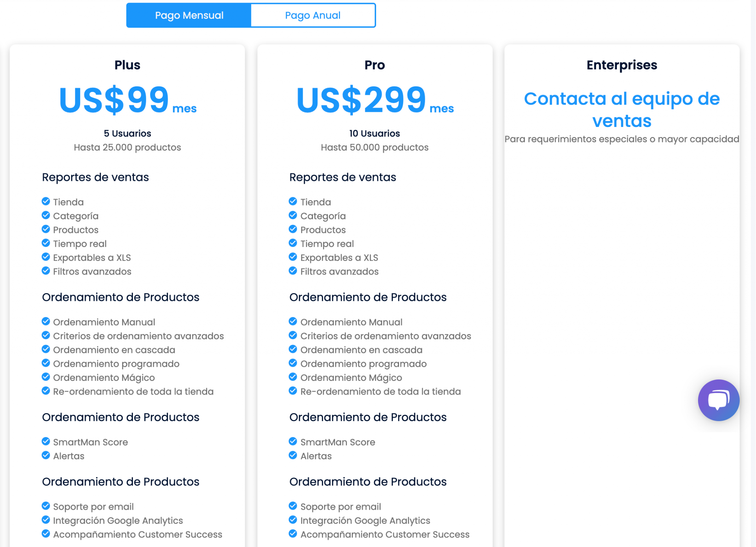Click checkmark beside Plus Ordenamiento Mágico
The image size is (756, 547).
pos(46,377)
